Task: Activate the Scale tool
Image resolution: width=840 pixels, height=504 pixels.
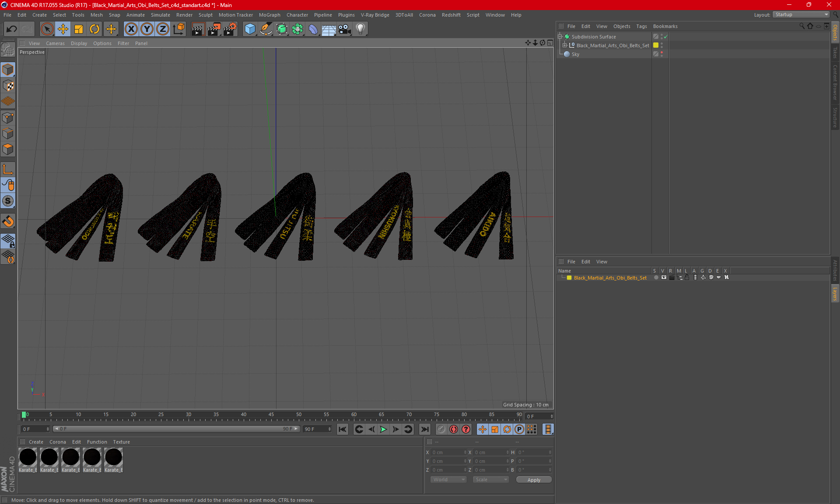Action: (79, 29)
